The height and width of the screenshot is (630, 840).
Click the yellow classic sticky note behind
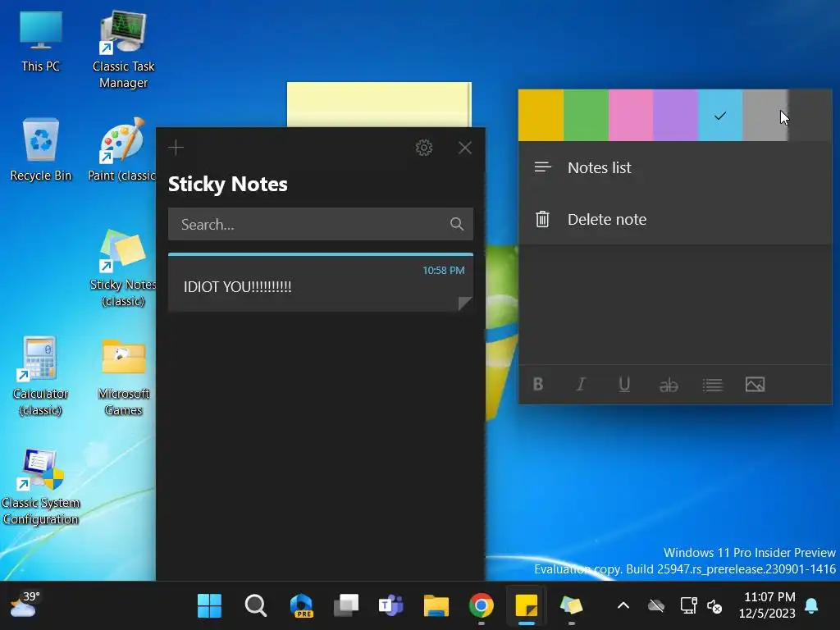point(379,104)
